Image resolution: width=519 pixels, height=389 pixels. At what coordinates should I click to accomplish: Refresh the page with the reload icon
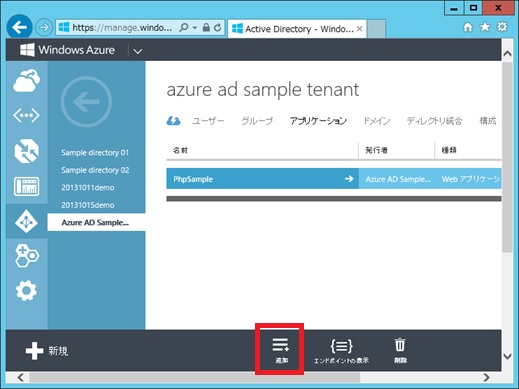pos(218,27)
